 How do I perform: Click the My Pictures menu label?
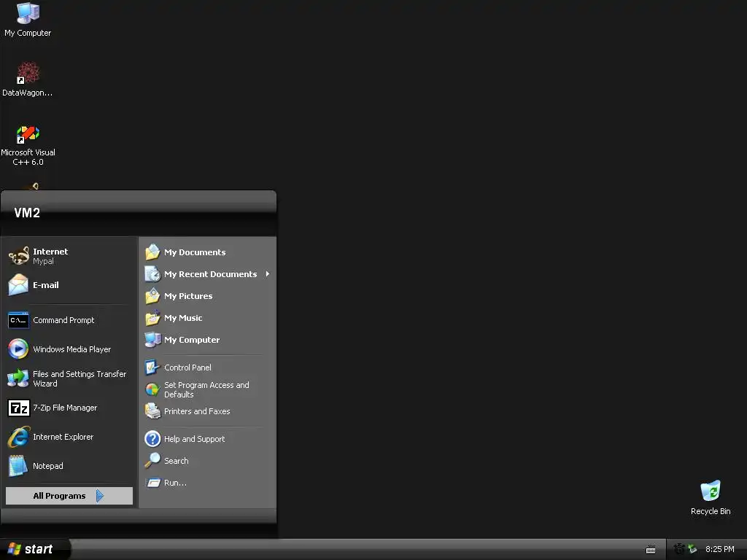[188, 296]
